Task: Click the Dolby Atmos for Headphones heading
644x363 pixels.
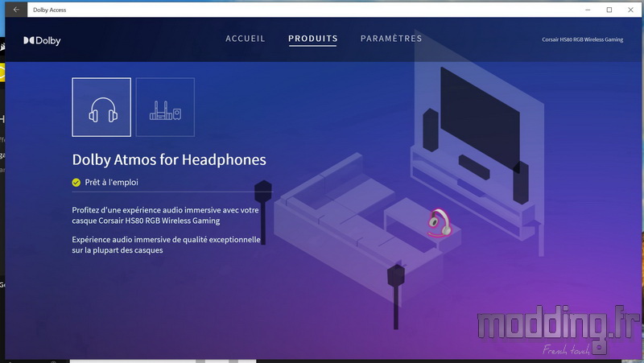Action: click(x=169, y=159)
